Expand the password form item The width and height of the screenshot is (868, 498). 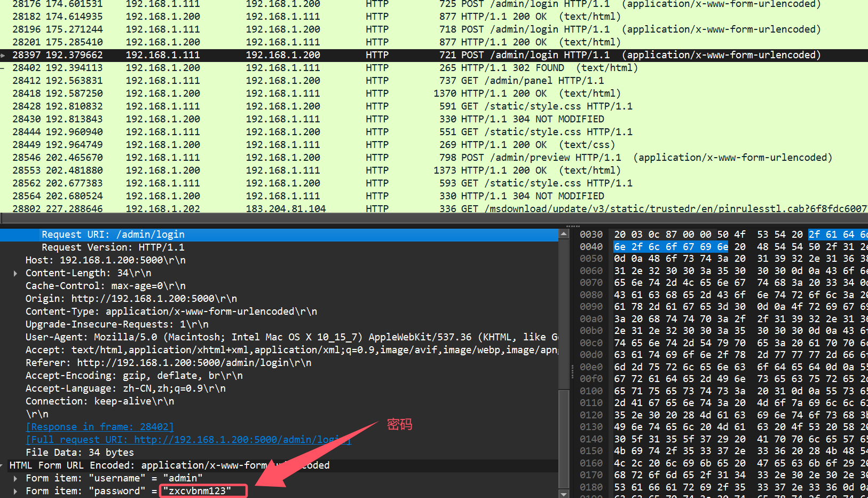15,491
